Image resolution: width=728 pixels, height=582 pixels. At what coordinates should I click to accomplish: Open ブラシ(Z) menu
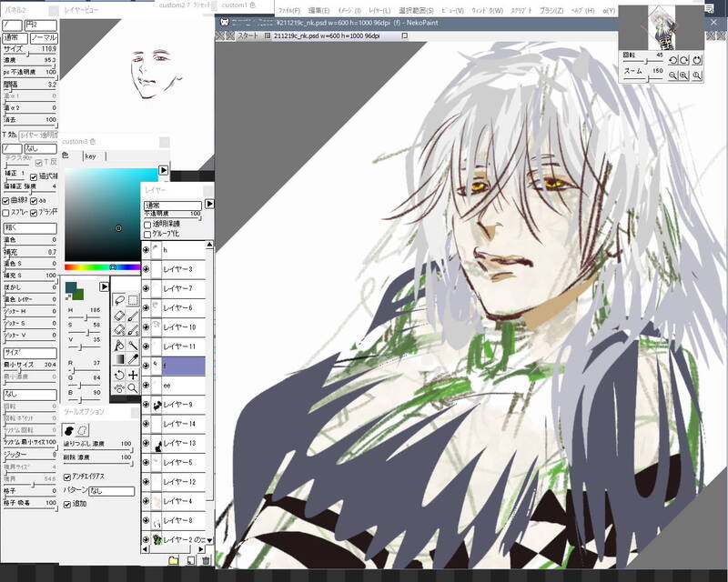click(551, 10)
